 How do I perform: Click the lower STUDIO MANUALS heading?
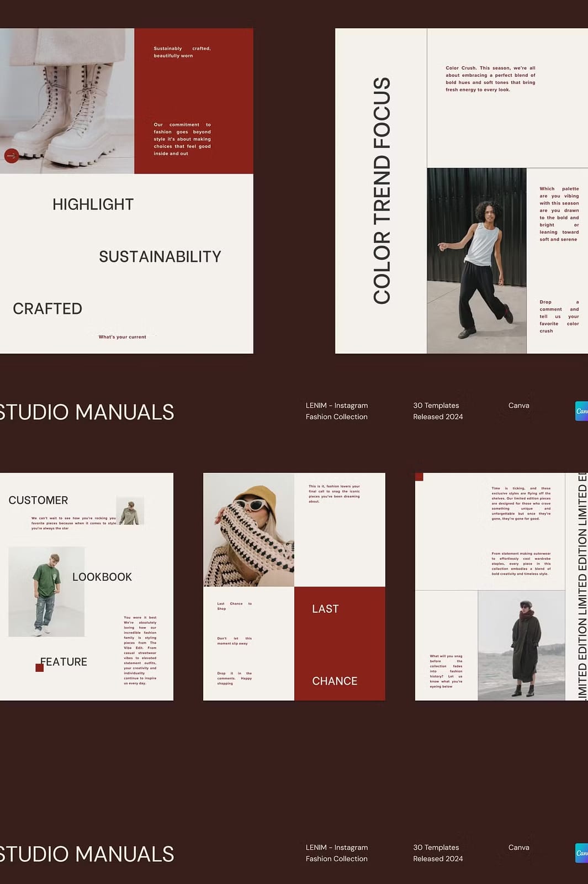click(87, 854)
